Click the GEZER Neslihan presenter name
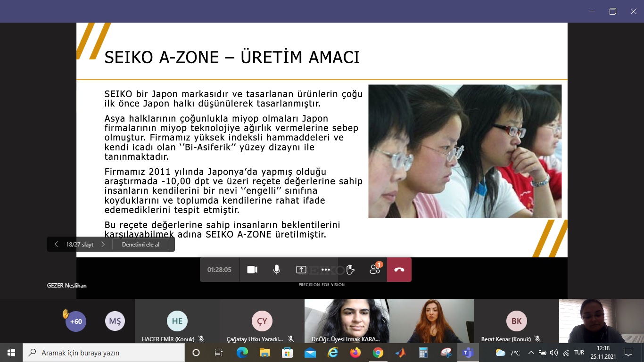 click(x=67, y=286)
